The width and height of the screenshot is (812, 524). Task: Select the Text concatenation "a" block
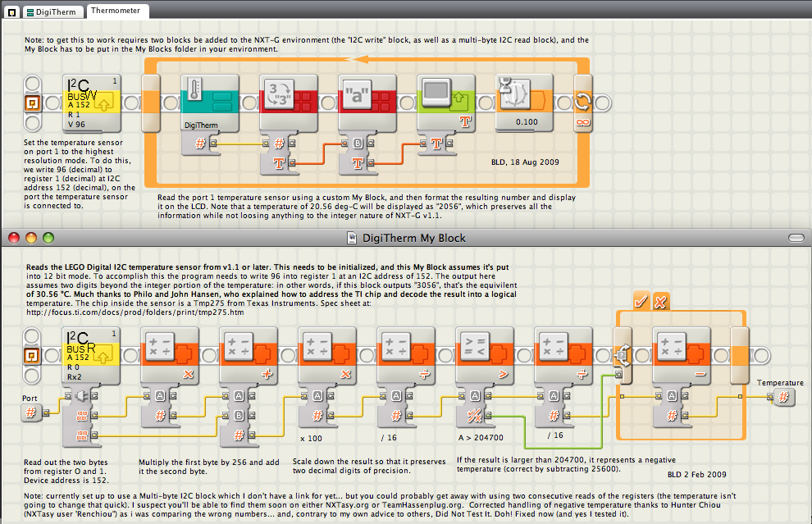coord(367,103)
